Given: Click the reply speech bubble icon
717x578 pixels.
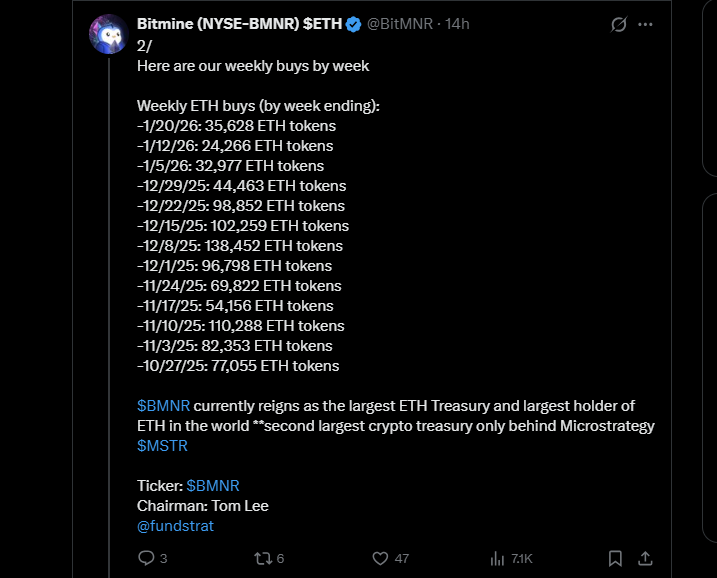Looking at the screenshot, I should click(145, 557).
